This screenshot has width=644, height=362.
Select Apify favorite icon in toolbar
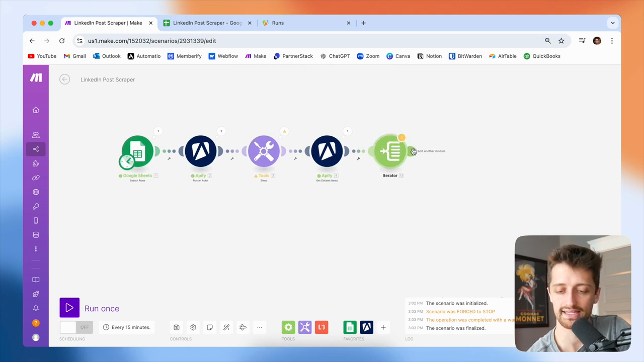tap(366, 327)
